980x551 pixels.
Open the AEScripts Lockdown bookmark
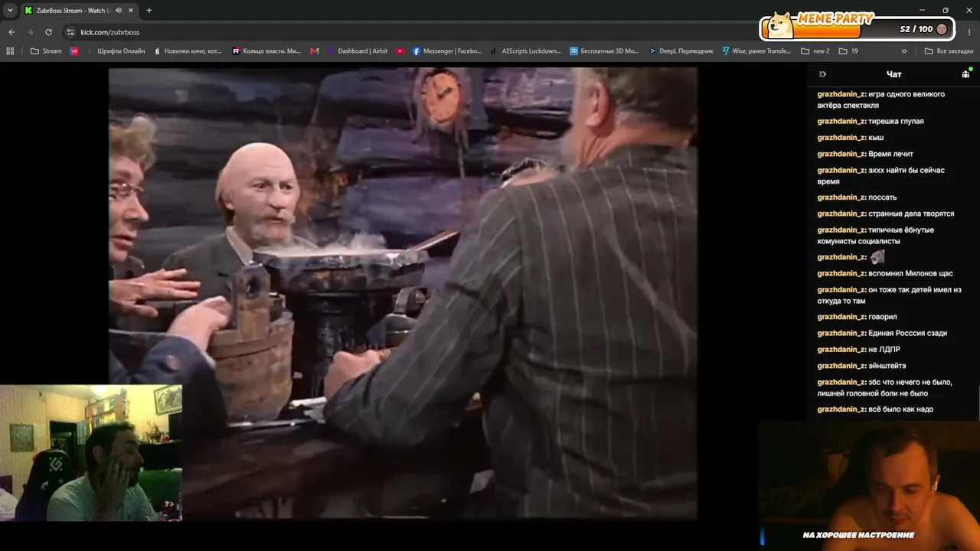pos(526,51)
